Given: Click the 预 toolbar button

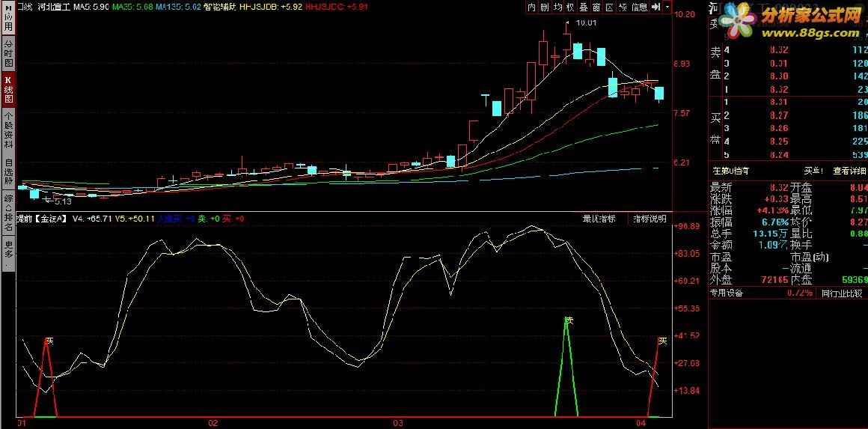Looking at the screenshot, I should (623, 7).
